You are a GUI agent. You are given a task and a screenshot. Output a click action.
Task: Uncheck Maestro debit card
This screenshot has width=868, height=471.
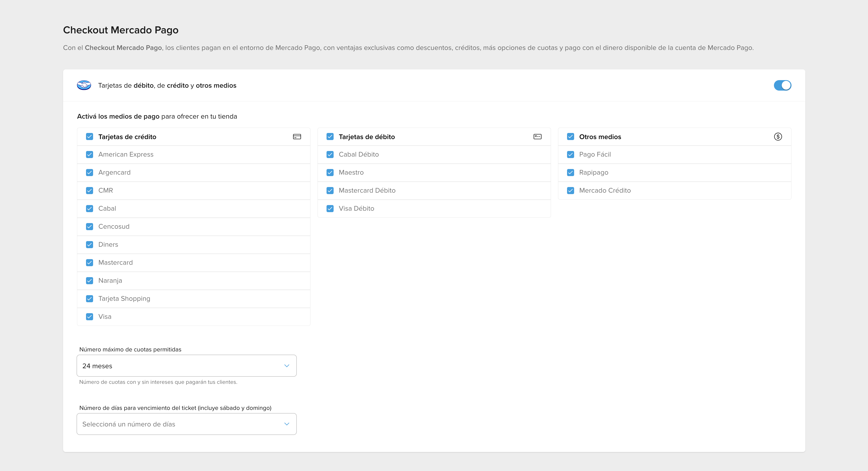point(330,173)
